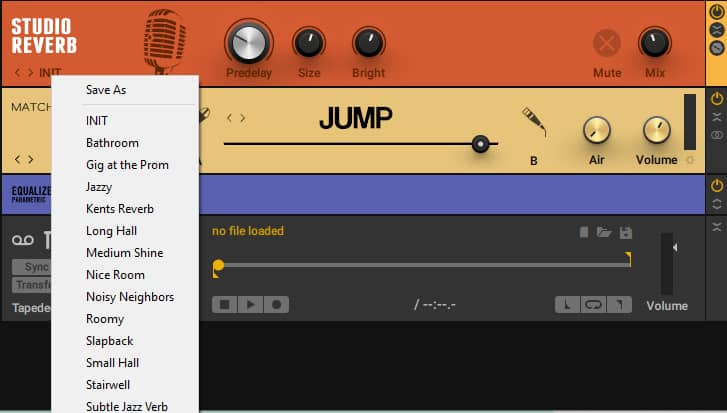Toggle power for the Studio Reverb module

pos(716,12)
